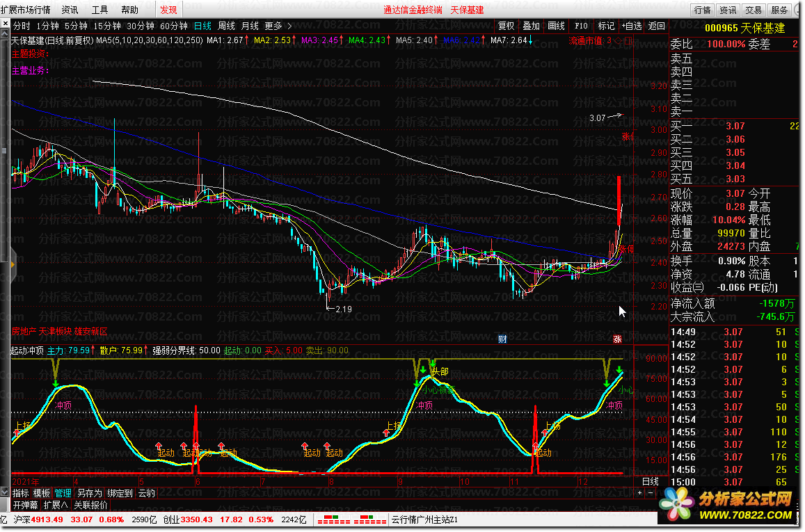Activate the 画线 drawing tool
Screen dimensions: 805x532
[557, 26]
